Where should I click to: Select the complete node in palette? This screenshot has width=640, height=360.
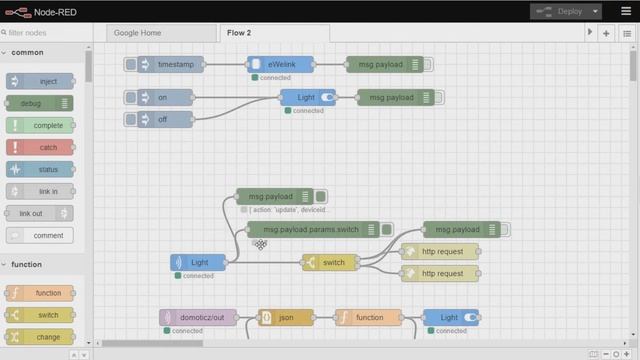40,125
